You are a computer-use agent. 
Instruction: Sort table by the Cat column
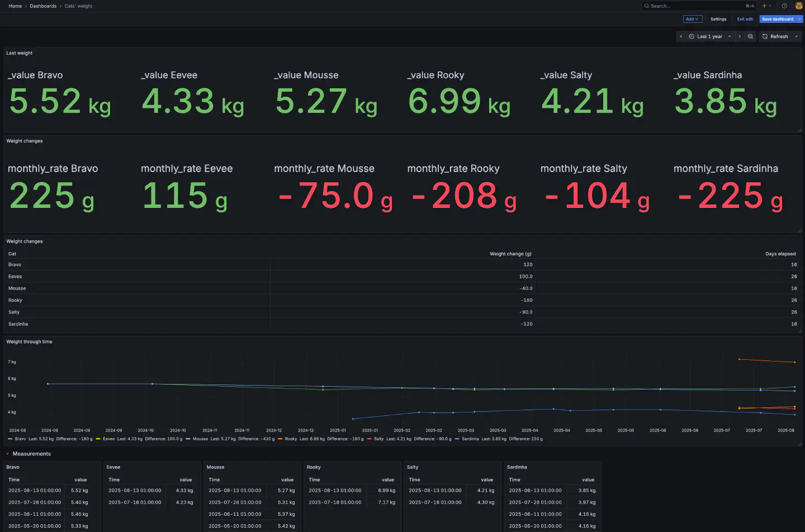click(12, 254)
